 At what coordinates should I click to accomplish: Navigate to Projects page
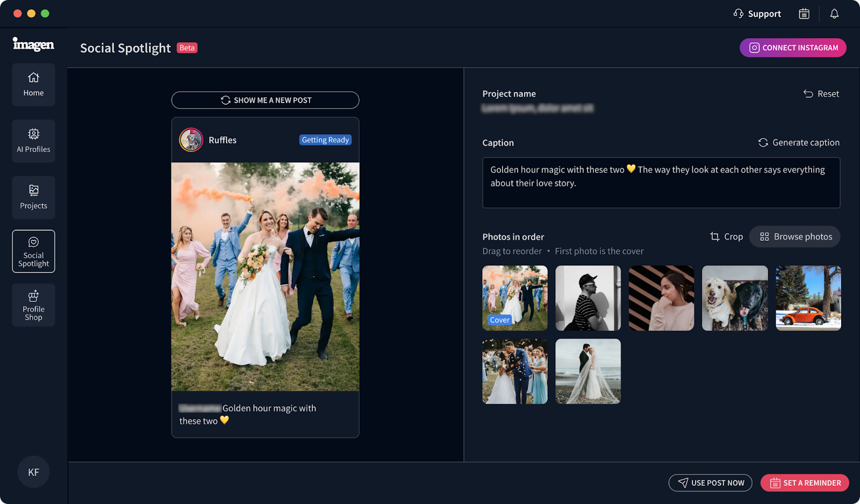[x=33, y=198]
